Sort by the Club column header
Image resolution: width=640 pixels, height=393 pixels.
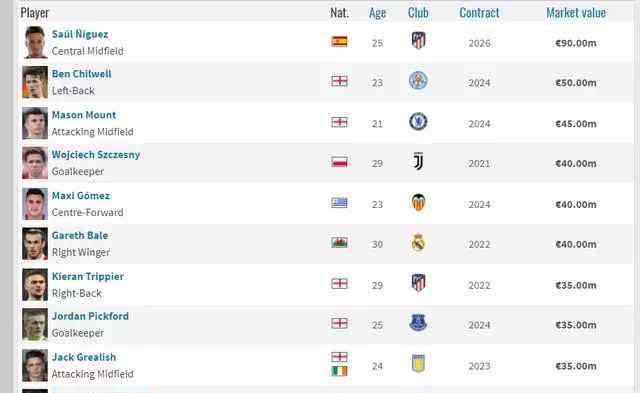click(x=418, y=13)
